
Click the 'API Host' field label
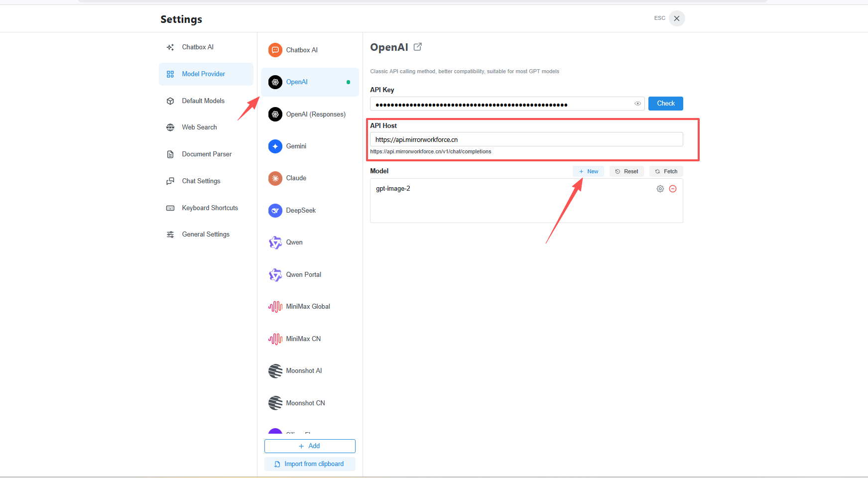(x=383, y=126)
